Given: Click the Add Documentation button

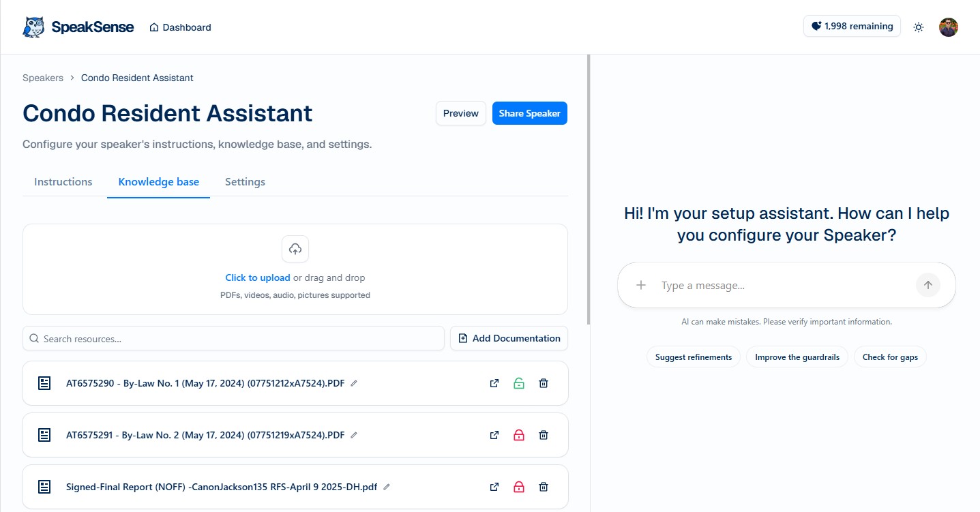Looking at the screenshot, I should (509, 338).
